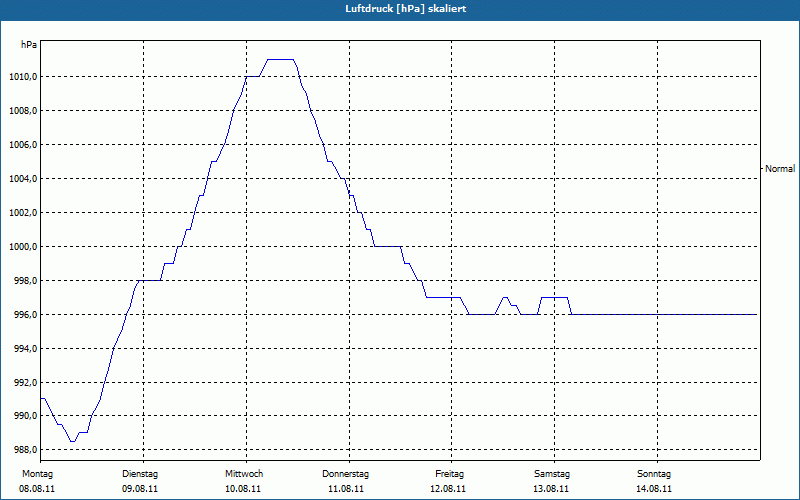Click the date 08.08.11
800x500 pixels.
[37, 489]
